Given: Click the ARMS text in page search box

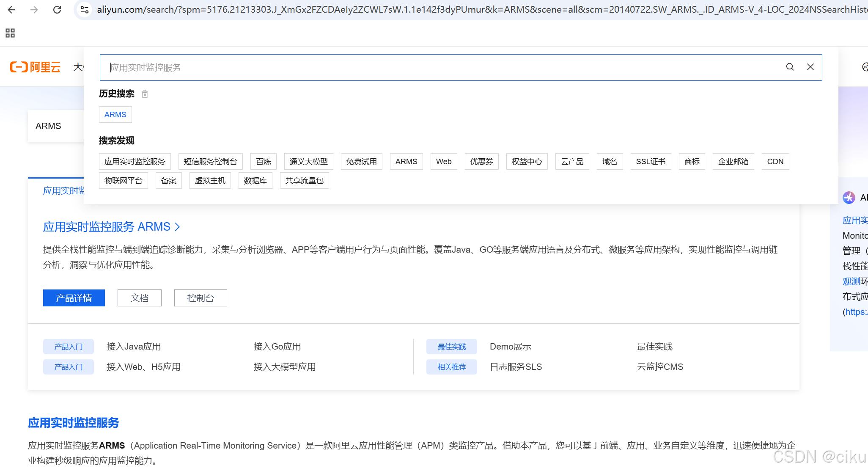Looking at the screenshot, I should click(x=48, y=126).
